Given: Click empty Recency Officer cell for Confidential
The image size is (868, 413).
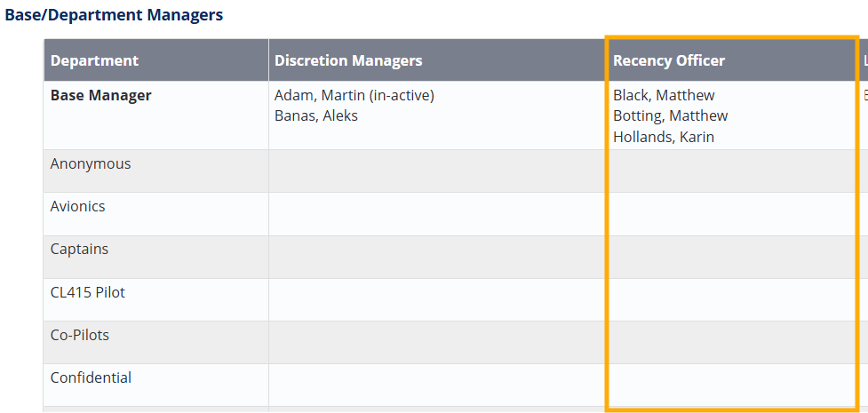Looking at the screenshot, I should pos(732,385).
